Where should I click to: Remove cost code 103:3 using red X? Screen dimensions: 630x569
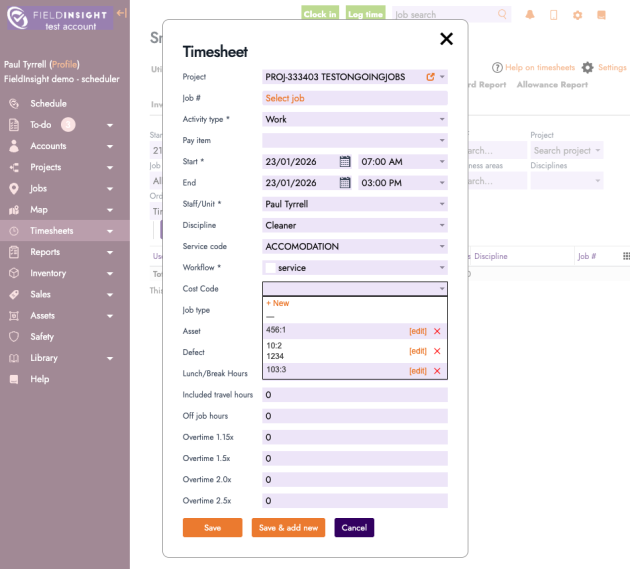(x=437, y=371)
